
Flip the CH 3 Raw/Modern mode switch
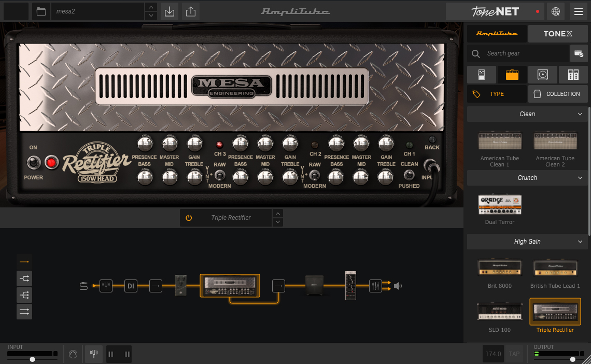pos(220,175)
